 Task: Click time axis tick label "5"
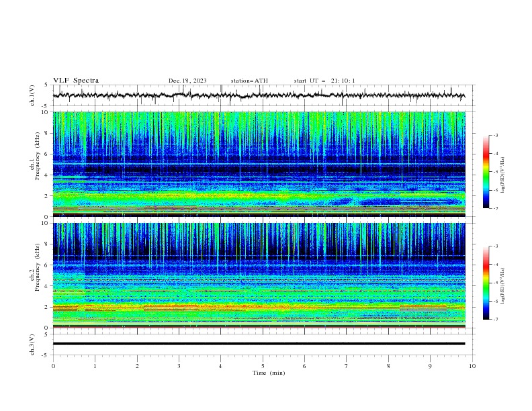263,366
